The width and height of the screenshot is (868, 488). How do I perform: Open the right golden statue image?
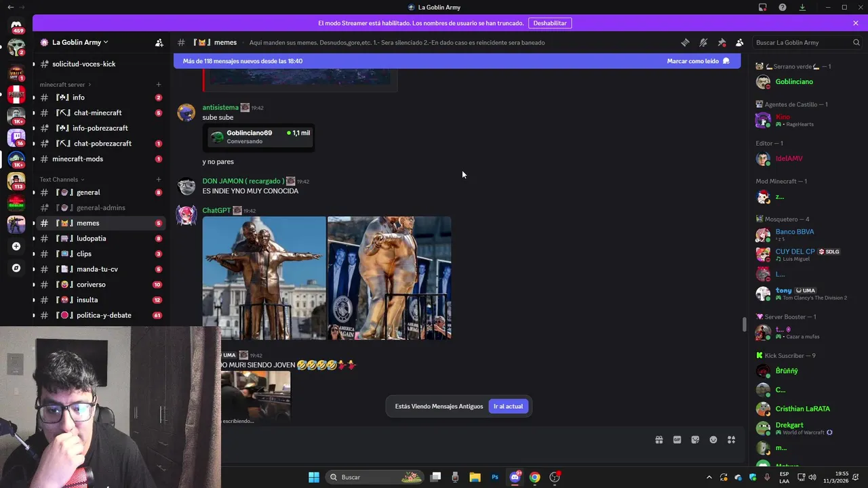coord(389,278)
